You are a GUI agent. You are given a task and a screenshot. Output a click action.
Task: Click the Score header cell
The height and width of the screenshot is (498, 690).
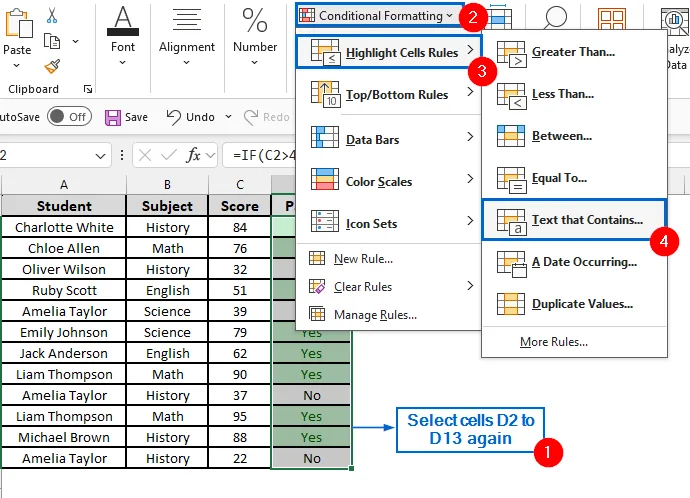(x=240, y=206)
